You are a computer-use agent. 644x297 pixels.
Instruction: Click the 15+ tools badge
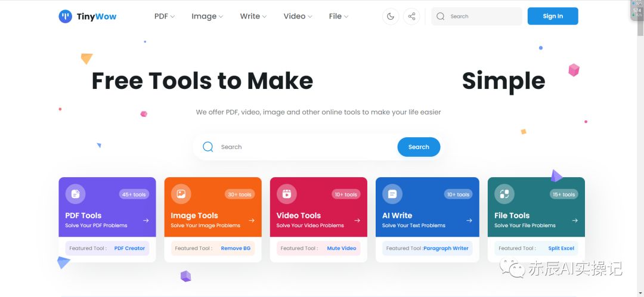(x=563, y=194)
